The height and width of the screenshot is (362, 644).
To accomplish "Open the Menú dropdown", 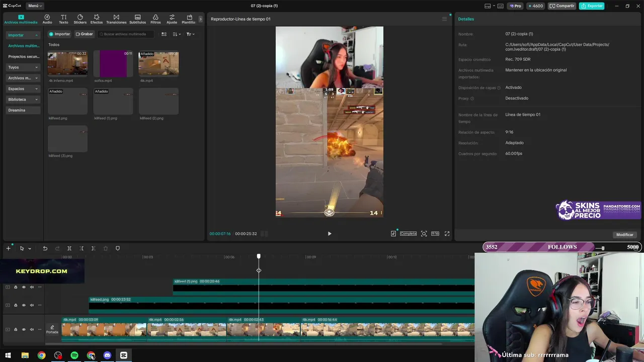I will tap(35, 6).
